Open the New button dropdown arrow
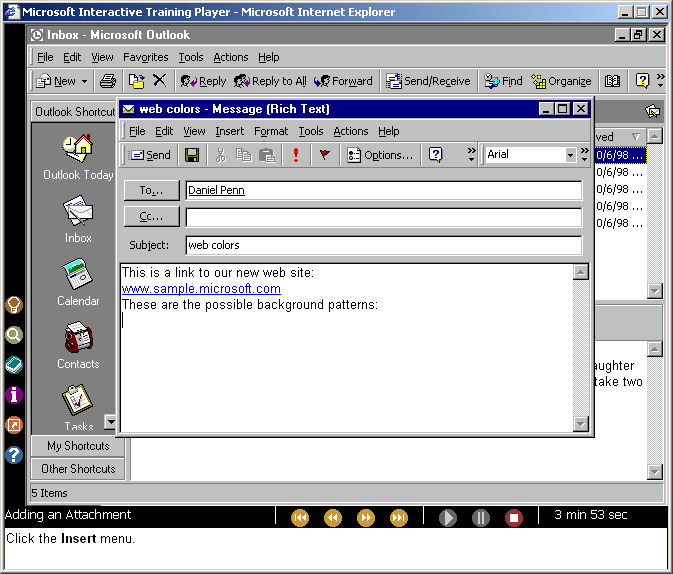The image size is (673, 574). click(85, 81)
